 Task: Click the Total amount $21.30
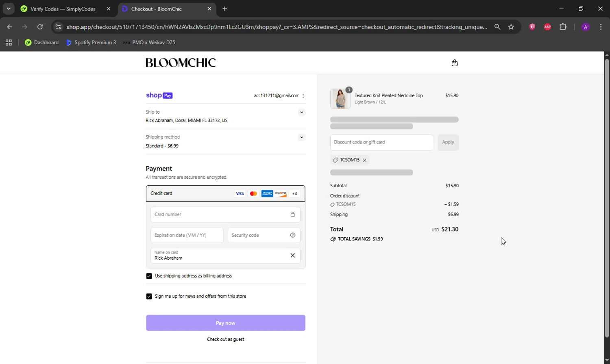point(450,229)
